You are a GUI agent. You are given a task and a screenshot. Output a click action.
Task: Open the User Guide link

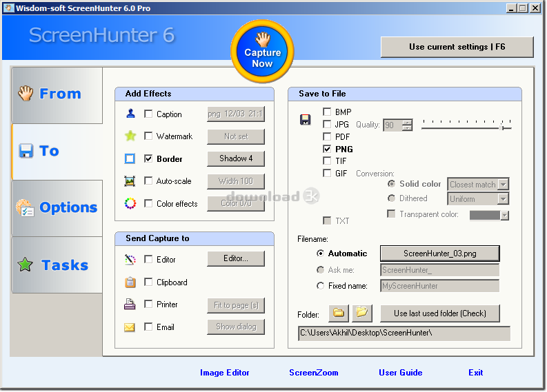click(401, 373)
